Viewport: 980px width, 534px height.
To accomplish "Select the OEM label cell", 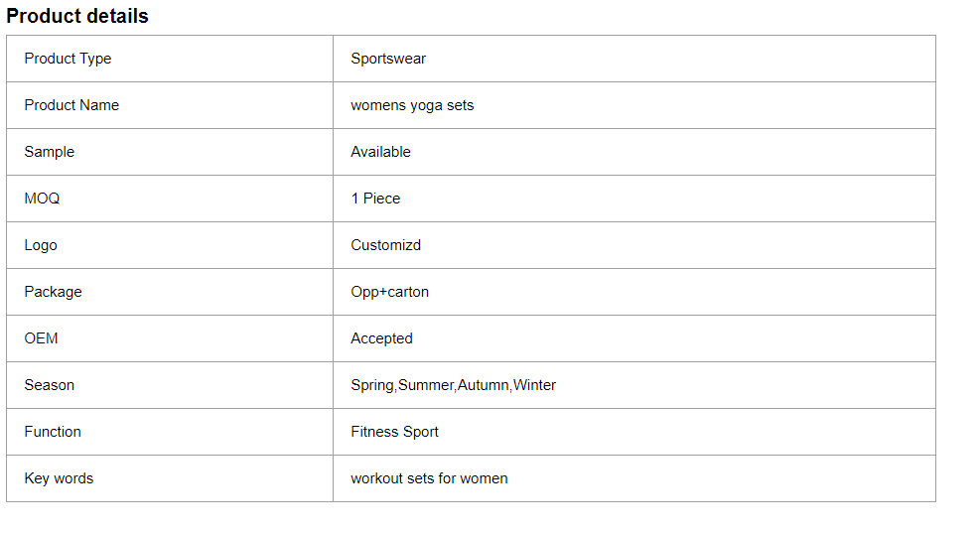I will coord(170,338).
